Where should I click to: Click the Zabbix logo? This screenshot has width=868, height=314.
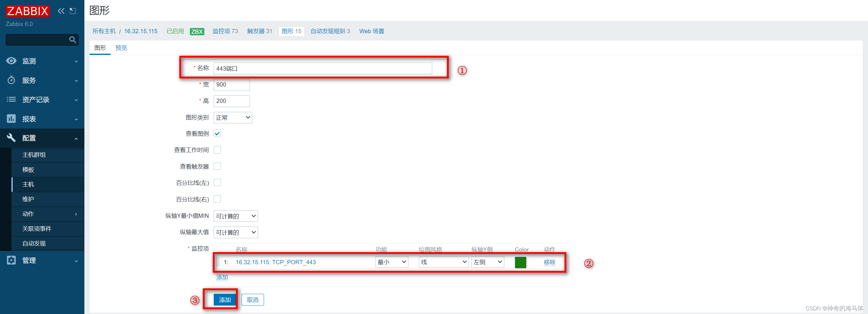click(x=28, y=11)
